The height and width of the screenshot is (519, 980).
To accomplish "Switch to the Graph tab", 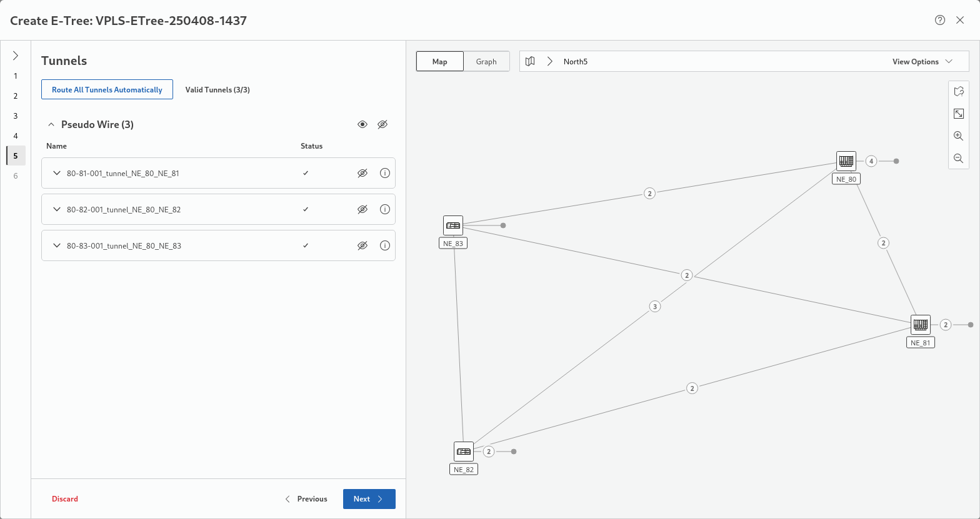I will (x=486, y=61).
